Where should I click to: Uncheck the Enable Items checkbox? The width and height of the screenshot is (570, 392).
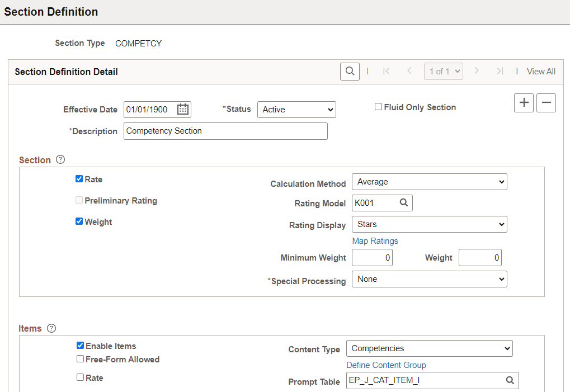coord(81,346)
